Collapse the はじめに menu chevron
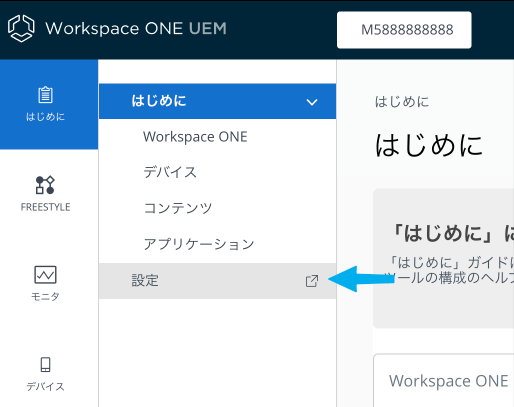 point(312,102)
